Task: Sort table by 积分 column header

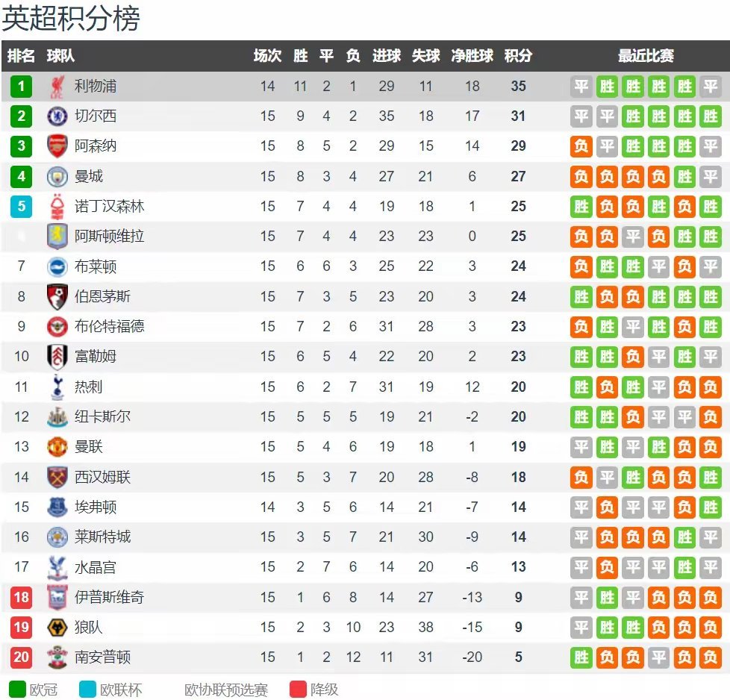Action: (x=518, y=56)
